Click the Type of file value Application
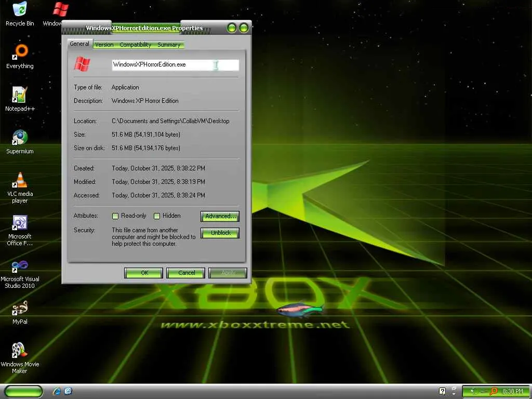 (x=125, y=87)
